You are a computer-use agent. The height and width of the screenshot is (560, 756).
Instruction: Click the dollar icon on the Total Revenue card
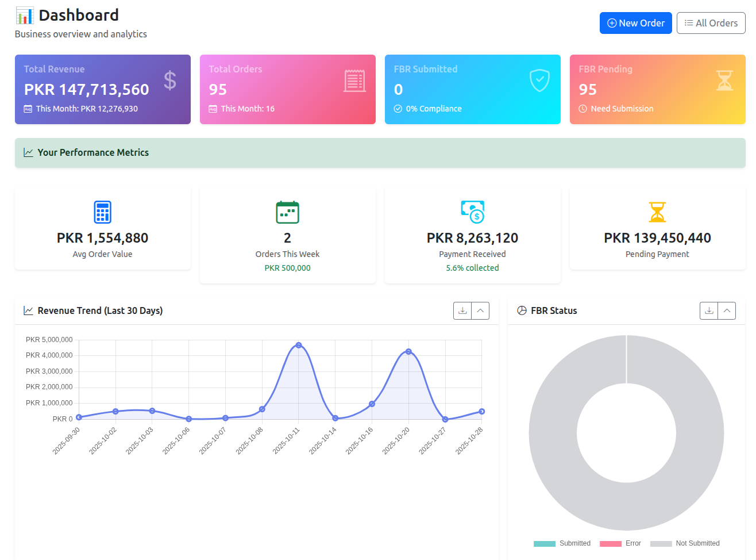click(x=170, y=81)
